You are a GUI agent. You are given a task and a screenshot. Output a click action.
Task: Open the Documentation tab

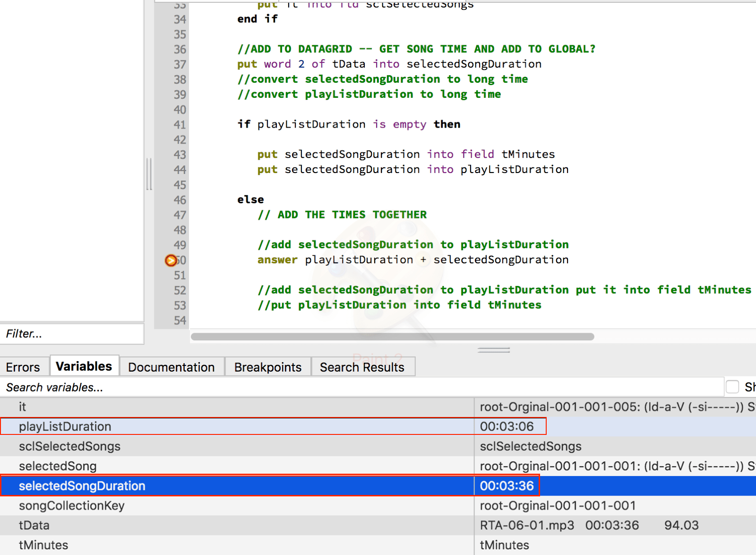[x=171, y=367]
